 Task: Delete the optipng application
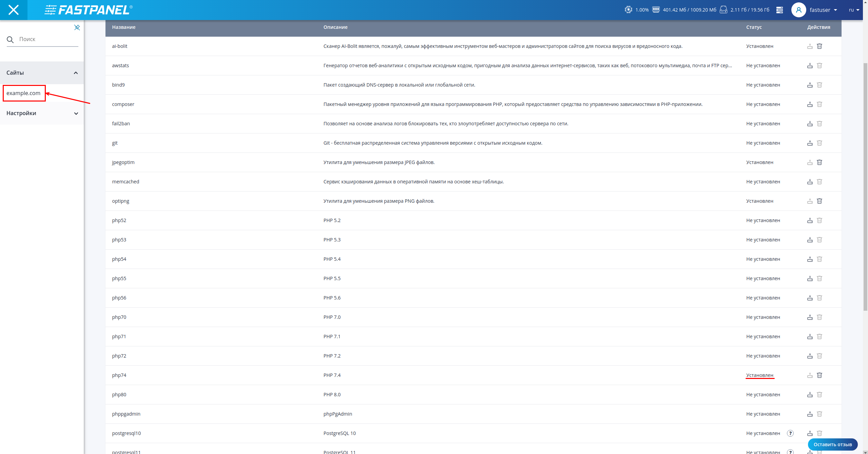point(819,201)
